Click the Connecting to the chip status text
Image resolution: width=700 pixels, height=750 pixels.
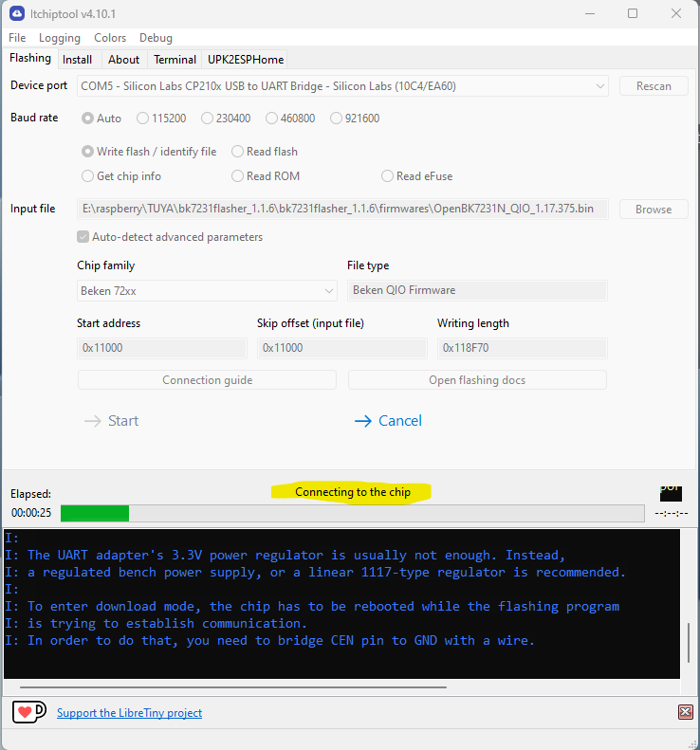click(x=353, y=492)
